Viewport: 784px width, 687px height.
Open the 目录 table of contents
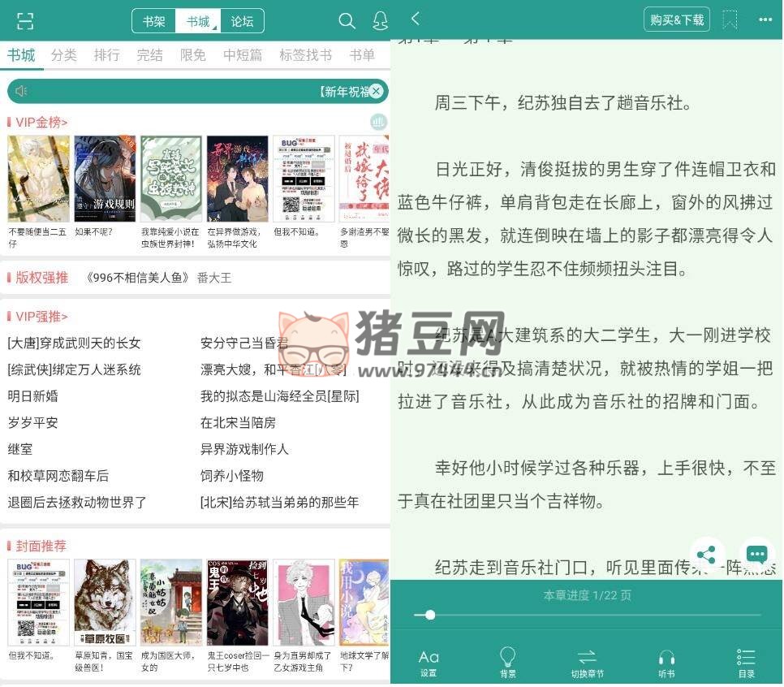point(746,663)
